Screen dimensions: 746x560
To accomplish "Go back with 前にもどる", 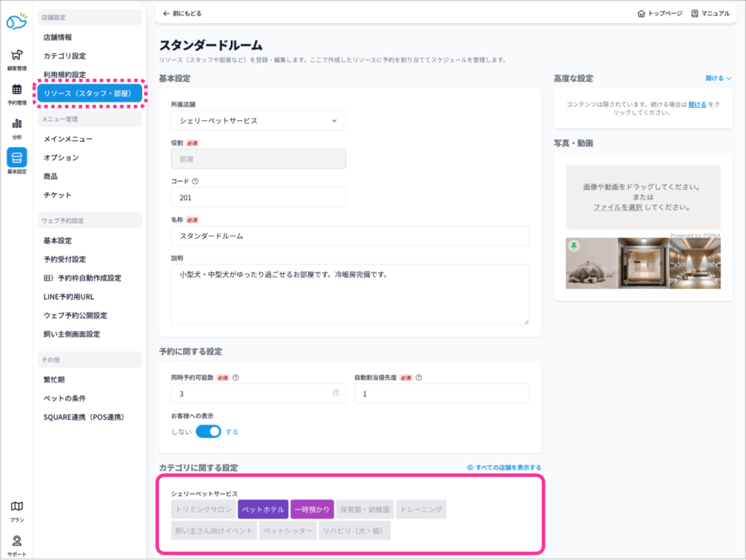I will pyautogui.click(x=182, y=13).
